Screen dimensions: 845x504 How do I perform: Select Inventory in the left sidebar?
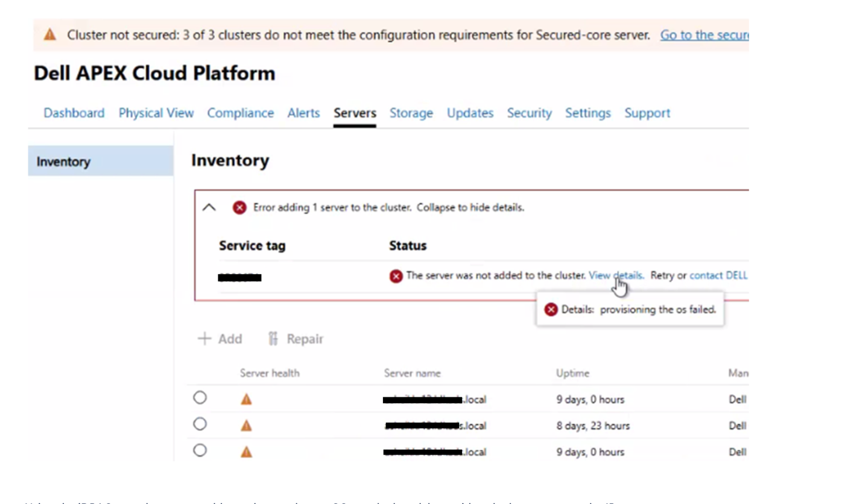101,161
